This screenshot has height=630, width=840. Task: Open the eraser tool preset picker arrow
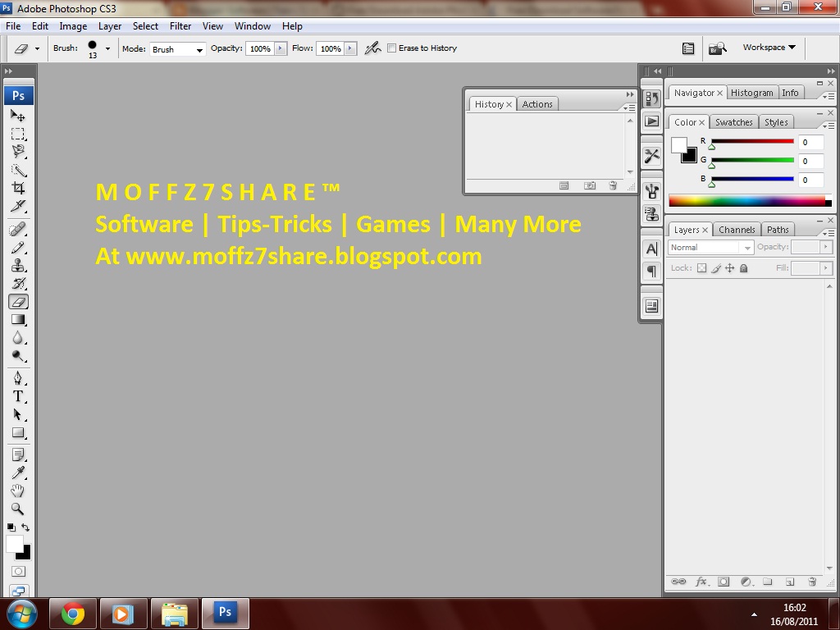tap(37, 48)
